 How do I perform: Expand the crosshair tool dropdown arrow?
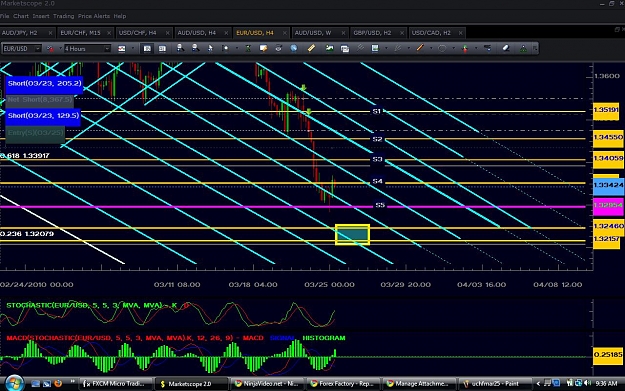pos(237,48)
